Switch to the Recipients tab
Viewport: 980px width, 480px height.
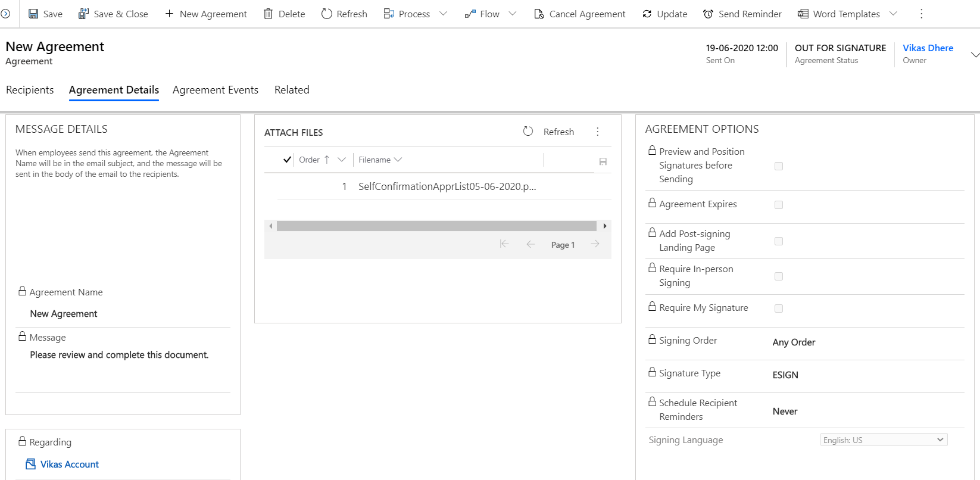click(x=30, y=90)
